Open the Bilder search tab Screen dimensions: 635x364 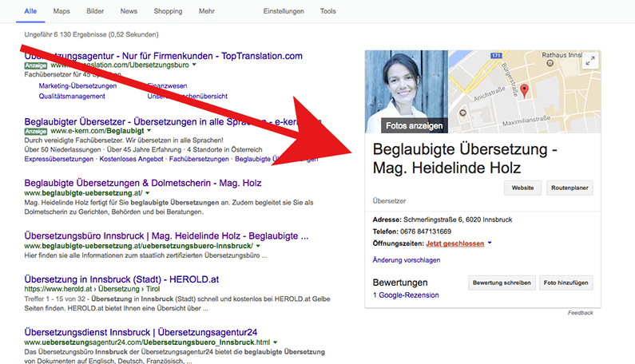[95, 11]
